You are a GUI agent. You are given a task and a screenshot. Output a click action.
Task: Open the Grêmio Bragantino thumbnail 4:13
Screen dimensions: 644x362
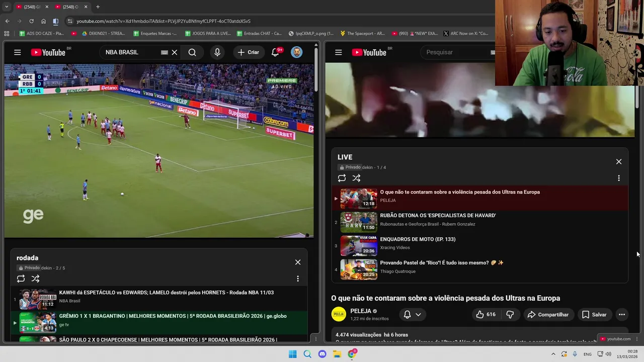point(38,323)
